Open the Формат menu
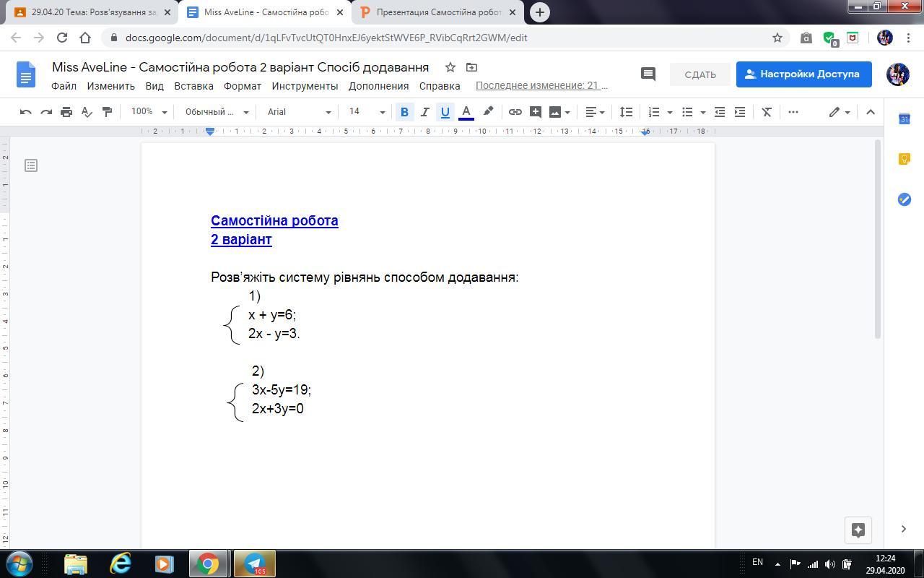This screenshot has height=578, width=924. click(242, 86)
